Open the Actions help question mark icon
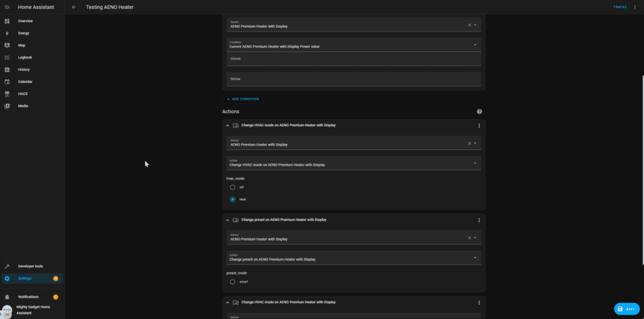The width and height of the screenshot is (644, 319). [x=479, y=111]
